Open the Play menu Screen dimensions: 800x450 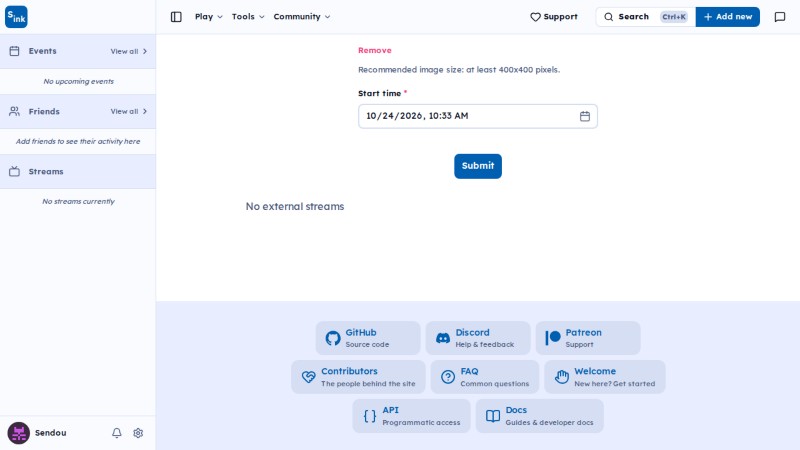click(x=209, y=17)
